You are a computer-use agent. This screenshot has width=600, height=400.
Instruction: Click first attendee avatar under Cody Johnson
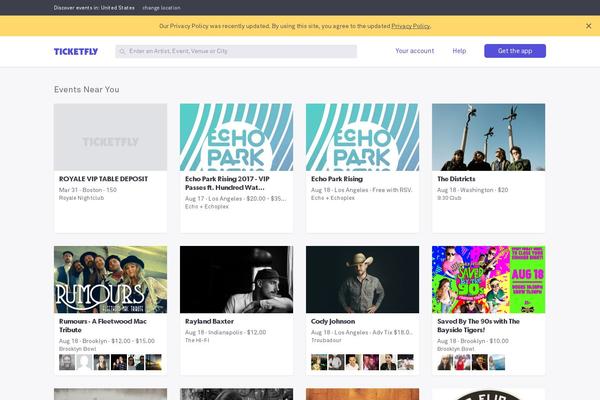pos(319,362)
